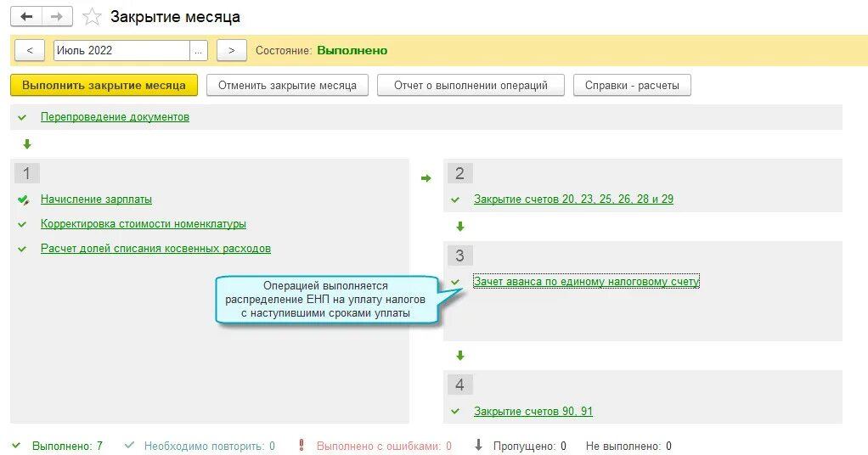Click checkmark beside Корректировка стоимости номенклатуры
The image size is (868, 455).
pyautogui.click(x=22, y=224)
